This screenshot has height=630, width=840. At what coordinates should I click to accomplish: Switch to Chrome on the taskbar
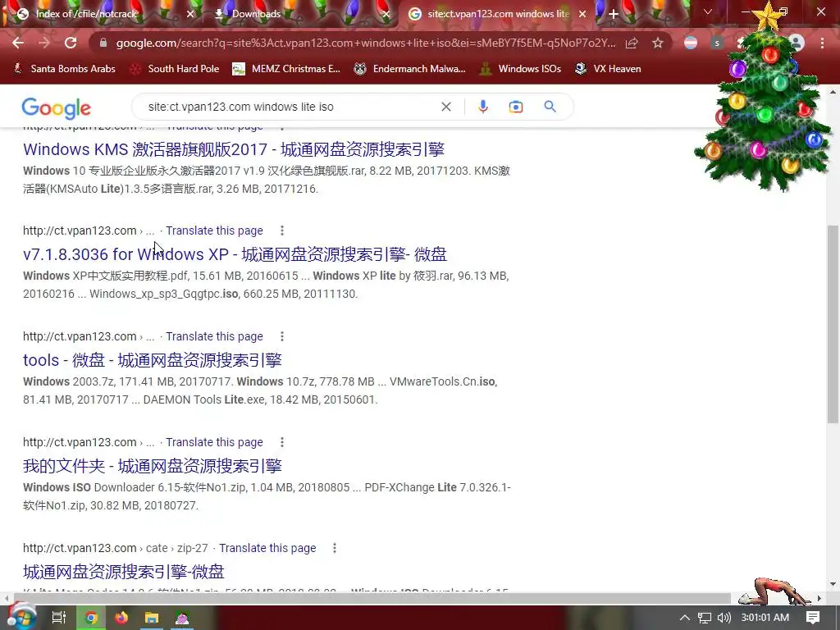[x=91, y=618]
